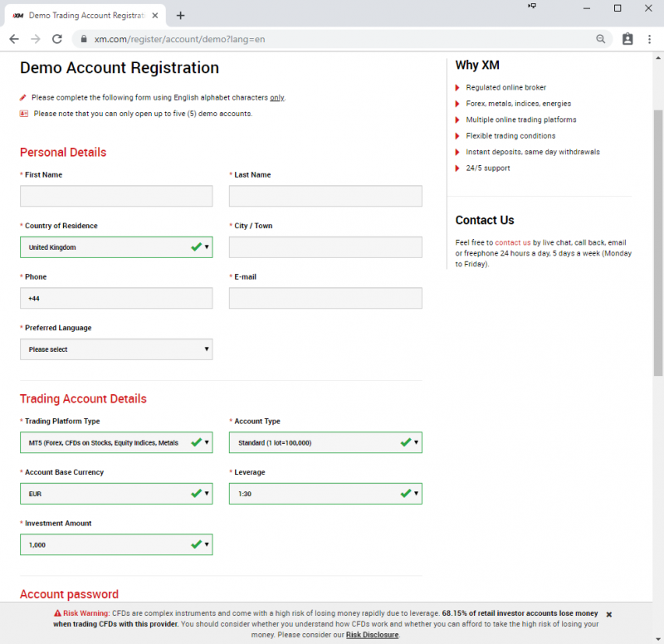
Task: Open Chrome three-dot menu
Action: point(649,39)
